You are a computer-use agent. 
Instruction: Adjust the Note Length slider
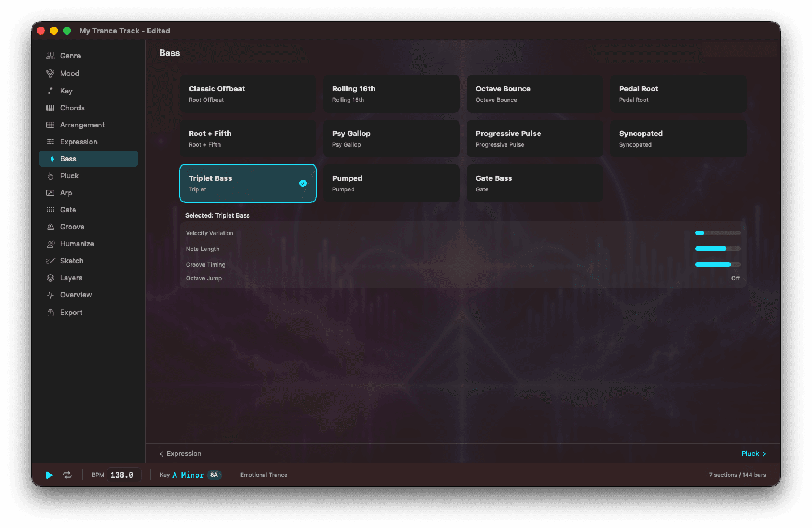coord(718,249)
